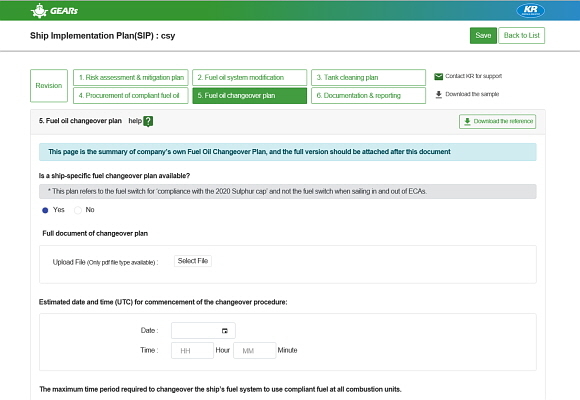
Task: Click the HH hour input field
Action: 192,350
